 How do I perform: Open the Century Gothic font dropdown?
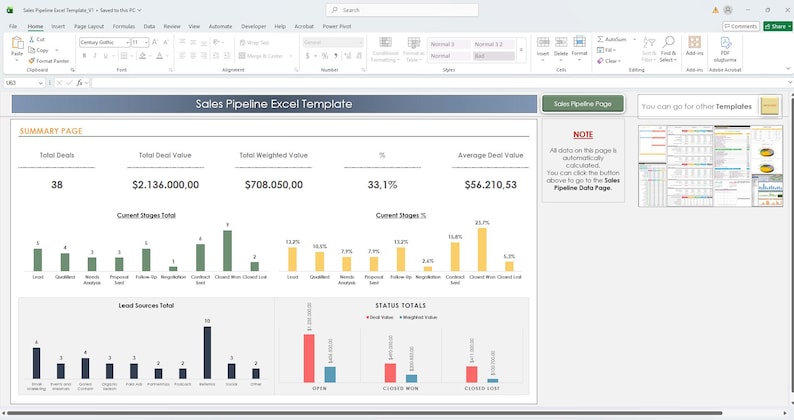coord(127,43)
